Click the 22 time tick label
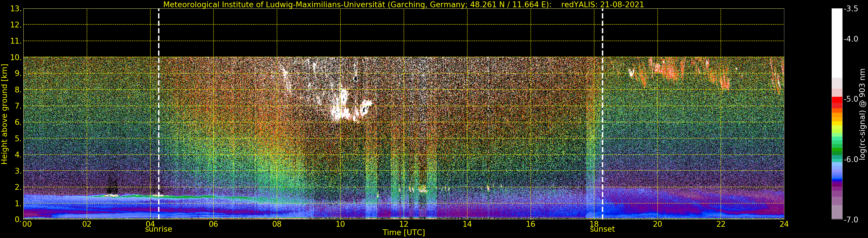The width and height of the screenshot is (868, 238). point(721,224)
